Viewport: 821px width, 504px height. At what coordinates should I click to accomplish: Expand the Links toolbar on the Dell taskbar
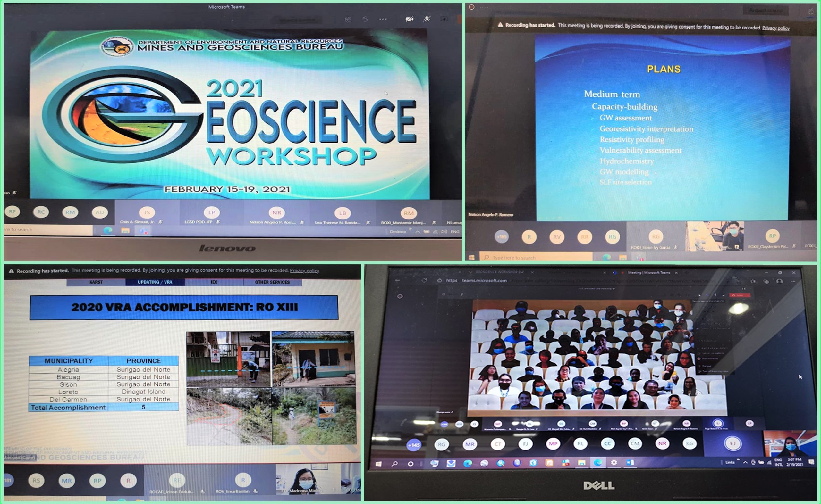coord(738,460)
